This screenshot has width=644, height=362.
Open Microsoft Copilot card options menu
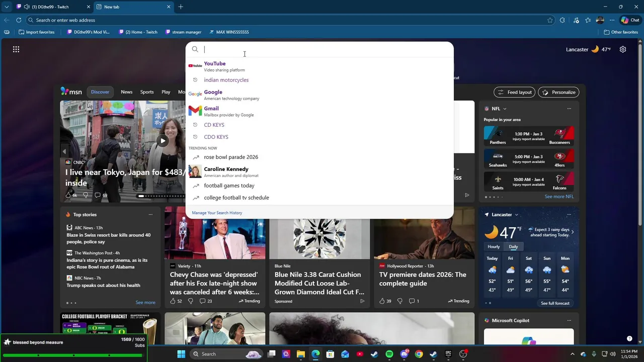pos(569,320)
